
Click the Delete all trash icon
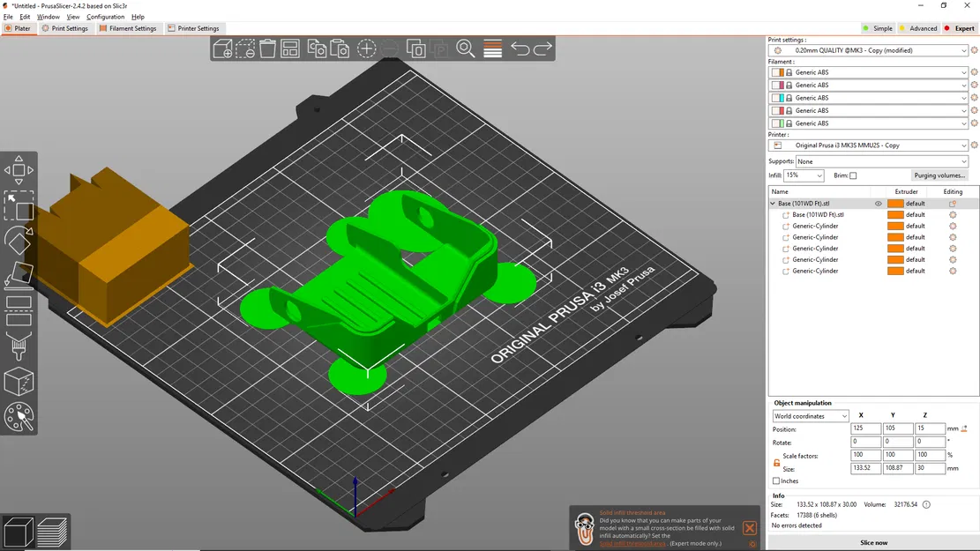click(267, 48)
